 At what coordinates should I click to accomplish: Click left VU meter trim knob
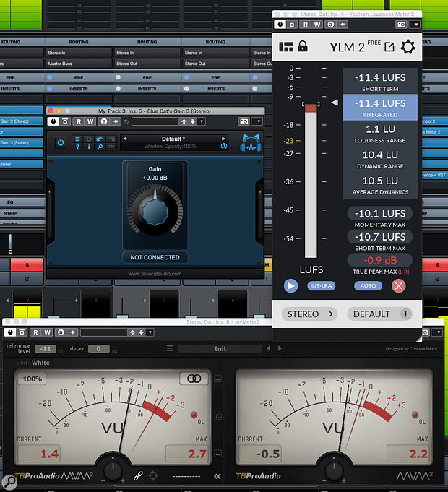click(x=113, y=470)
